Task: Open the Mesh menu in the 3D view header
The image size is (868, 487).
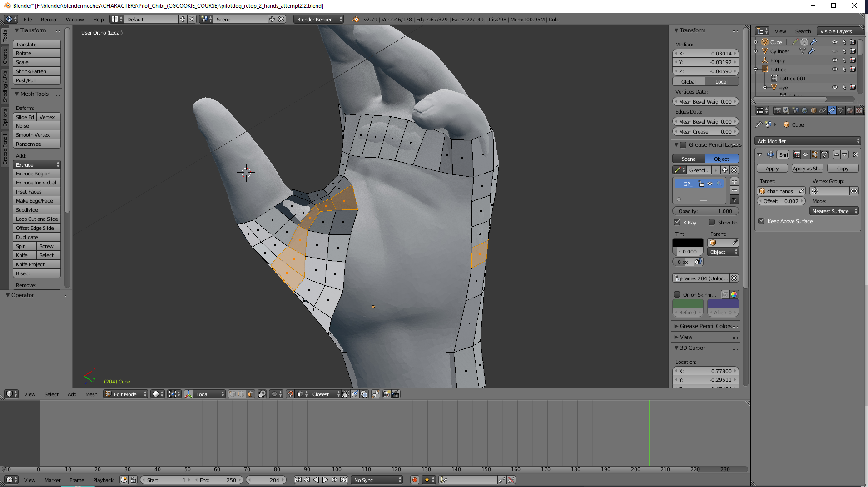Action: [x=91, y=394]
